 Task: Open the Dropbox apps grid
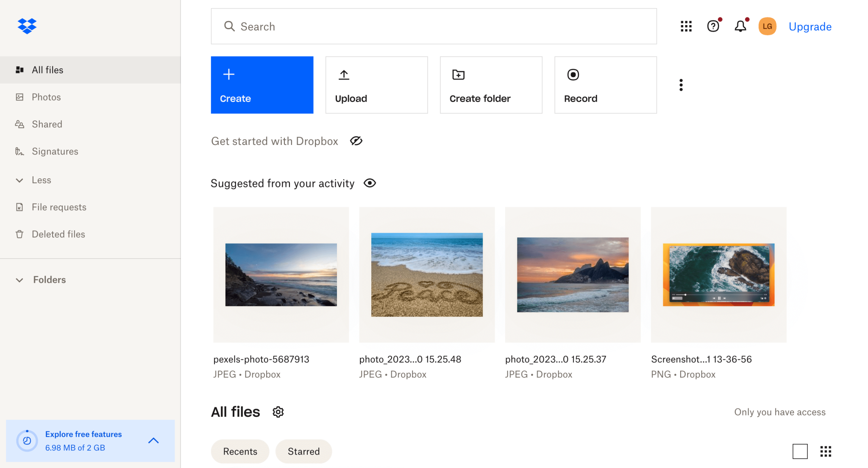685,26
